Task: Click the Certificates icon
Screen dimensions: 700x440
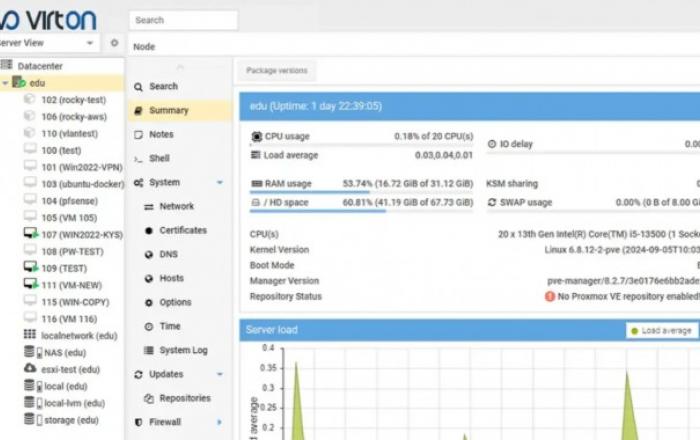Action: click(149, 231)
